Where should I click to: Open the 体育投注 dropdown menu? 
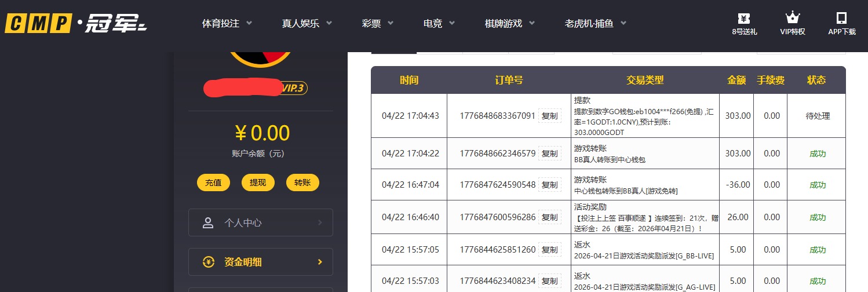227,24
